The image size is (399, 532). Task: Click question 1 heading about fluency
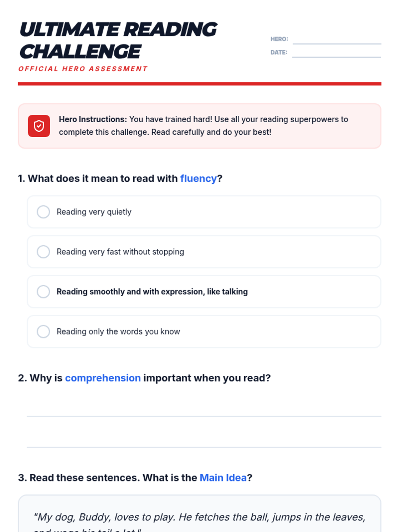click(120, 179)
